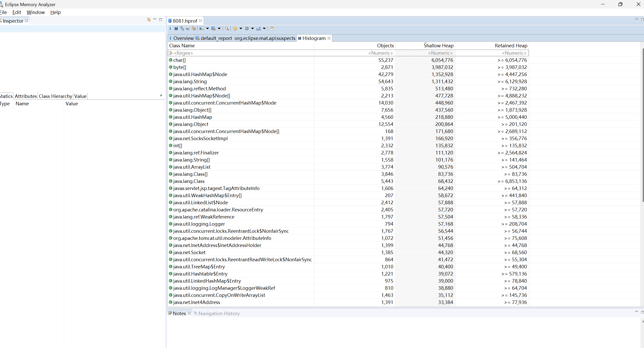Pin the Inspector attributes with green pin
The width and height of the screenshot is (644, 348).
coord(161,95)
